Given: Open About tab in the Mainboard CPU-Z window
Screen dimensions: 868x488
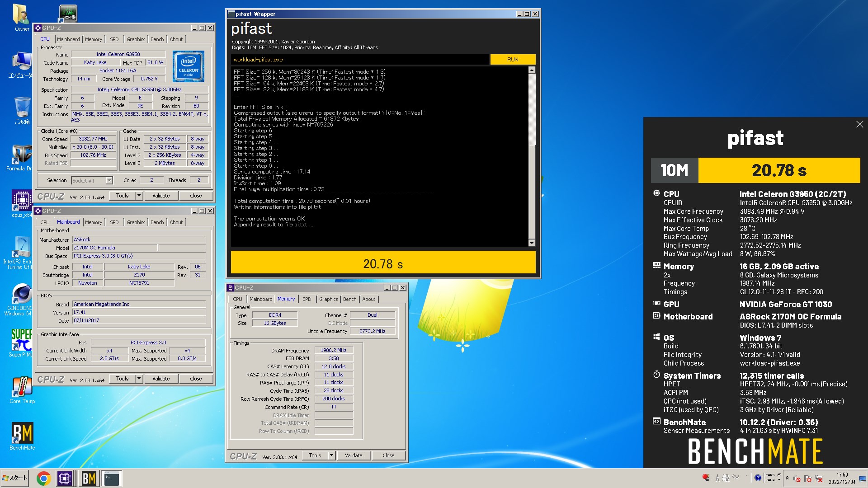Looking at the screenshot, I should pyautogui.click(x=176, y=222).
